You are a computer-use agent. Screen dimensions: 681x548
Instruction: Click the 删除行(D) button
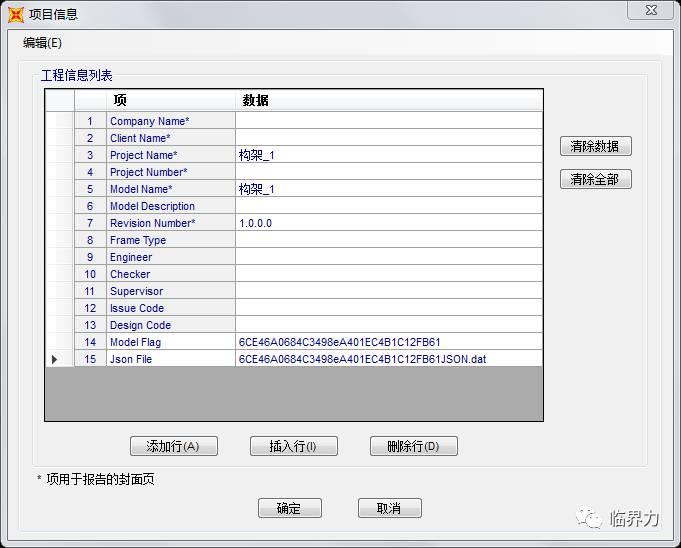tap(413, 446)
